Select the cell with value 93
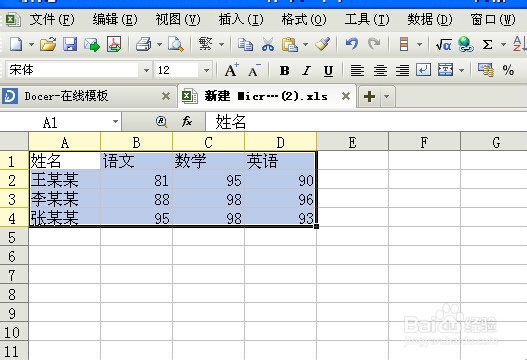Viewport: 527px width, 360px height. click(x=280, y=218)
